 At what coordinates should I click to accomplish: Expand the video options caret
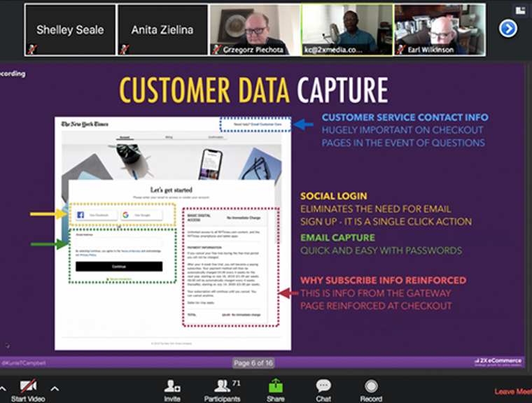pyautogui.click(x=55, y=389)
